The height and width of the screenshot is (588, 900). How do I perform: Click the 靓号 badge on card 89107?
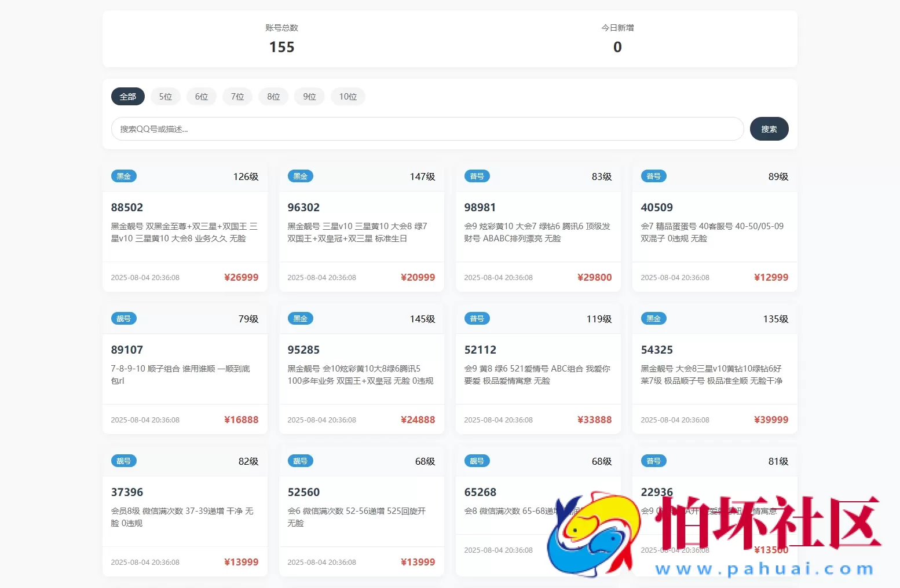(123, 318)
